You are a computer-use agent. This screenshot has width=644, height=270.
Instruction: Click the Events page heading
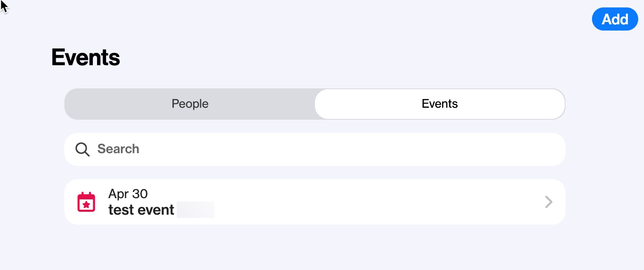point(85,57)
